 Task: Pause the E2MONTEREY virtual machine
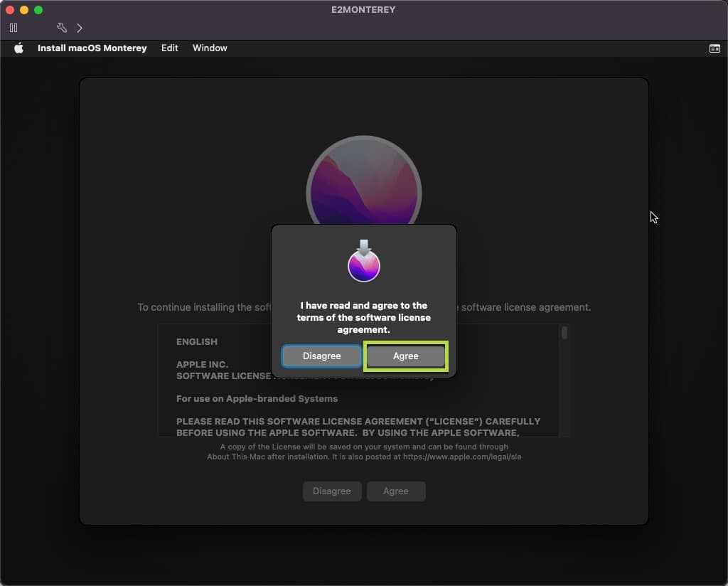(14, 28)
